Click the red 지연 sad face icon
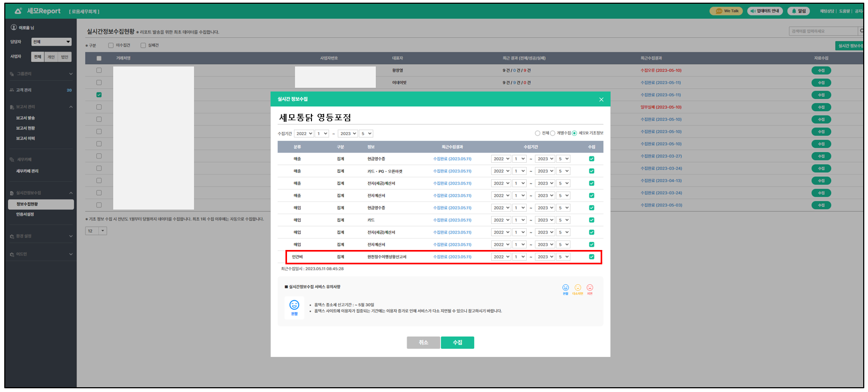 pyautogui.click(x=589, y=288)
